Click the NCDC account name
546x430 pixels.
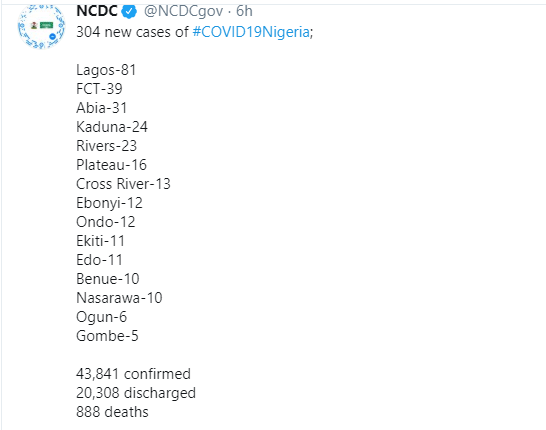97,11
